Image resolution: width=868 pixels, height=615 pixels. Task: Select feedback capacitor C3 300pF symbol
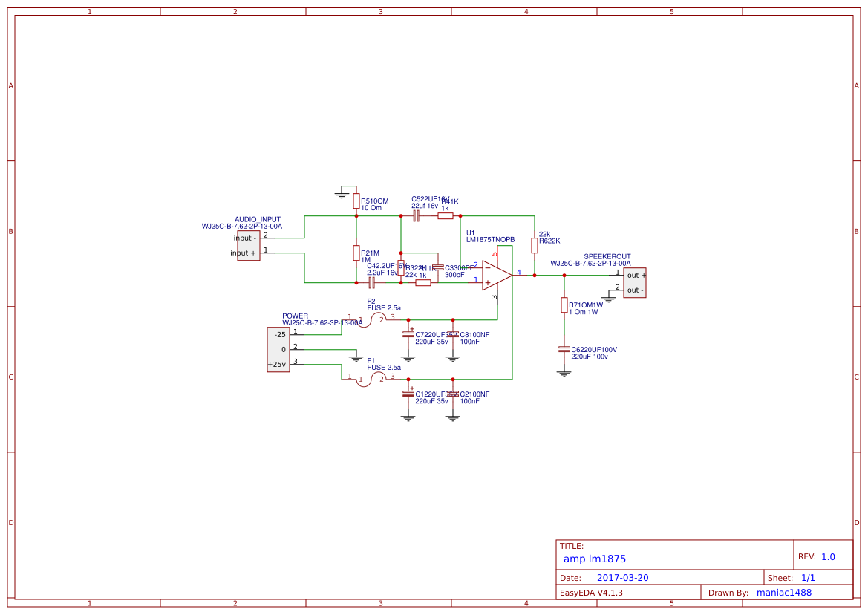pos(438,269)
